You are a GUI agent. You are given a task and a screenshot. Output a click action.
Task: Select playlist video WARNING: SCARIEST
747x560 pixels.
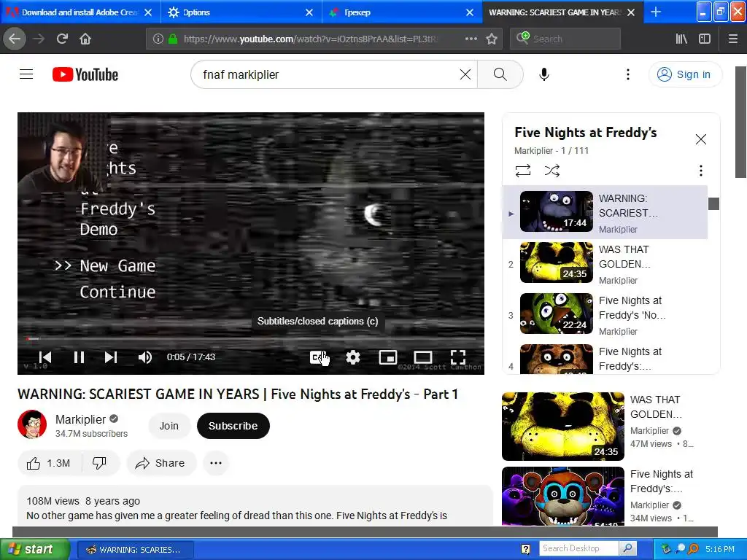[605, 212]
